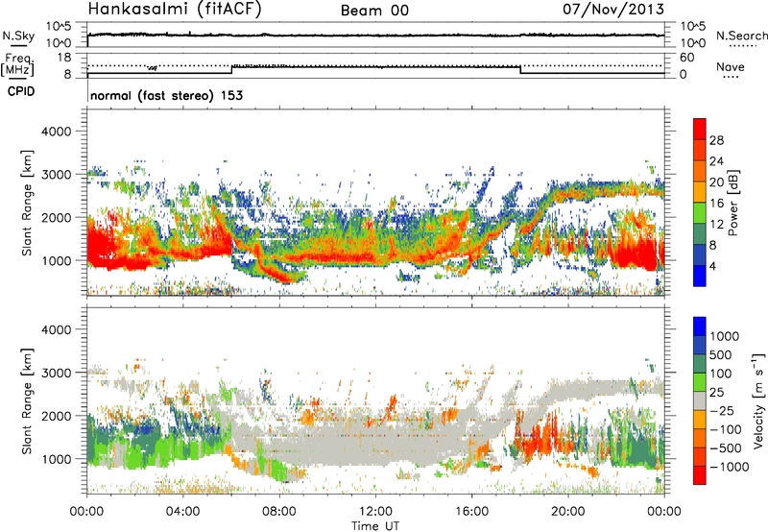
Task: Click the '4000' tick on power panel
Action: point(56,132)
